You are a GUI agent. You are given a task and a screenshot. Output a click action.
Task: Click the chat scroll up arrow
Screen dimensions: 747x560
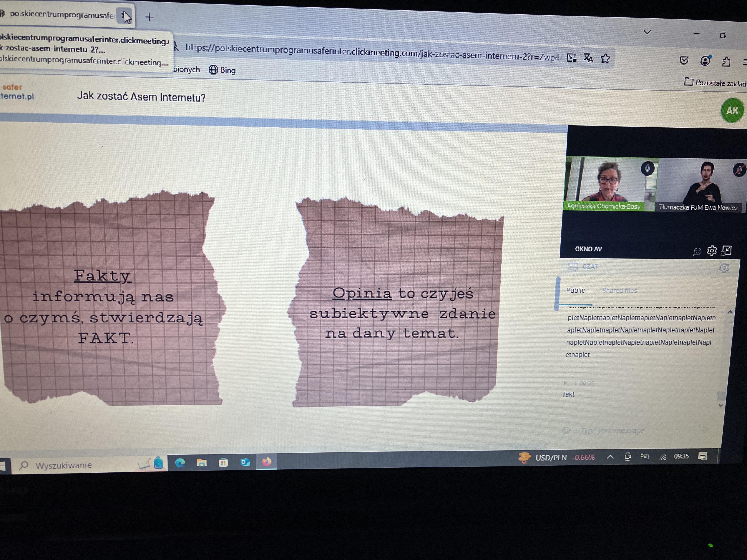730,312
